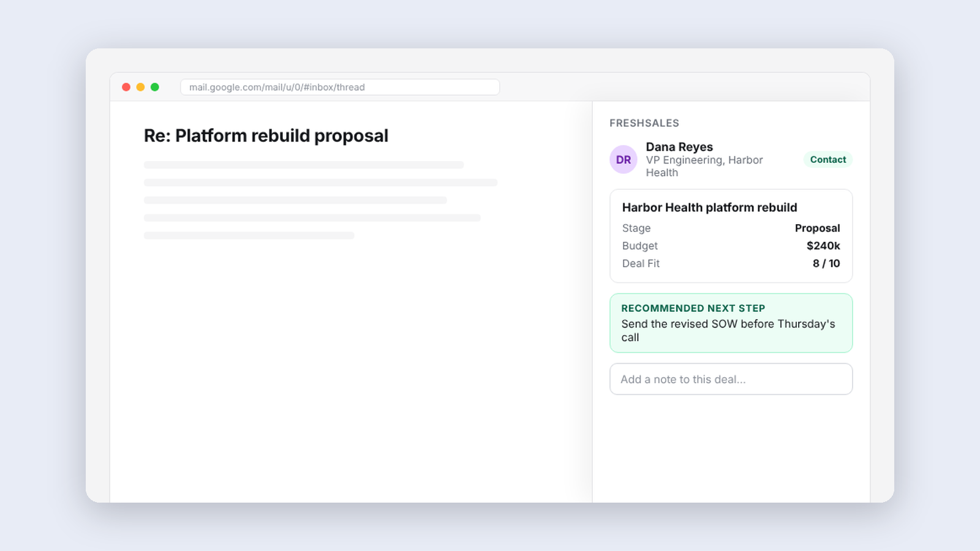Click the DR avatar for Dana Reyes
Screen dimensions: 980x551
(x=624, y=160)
